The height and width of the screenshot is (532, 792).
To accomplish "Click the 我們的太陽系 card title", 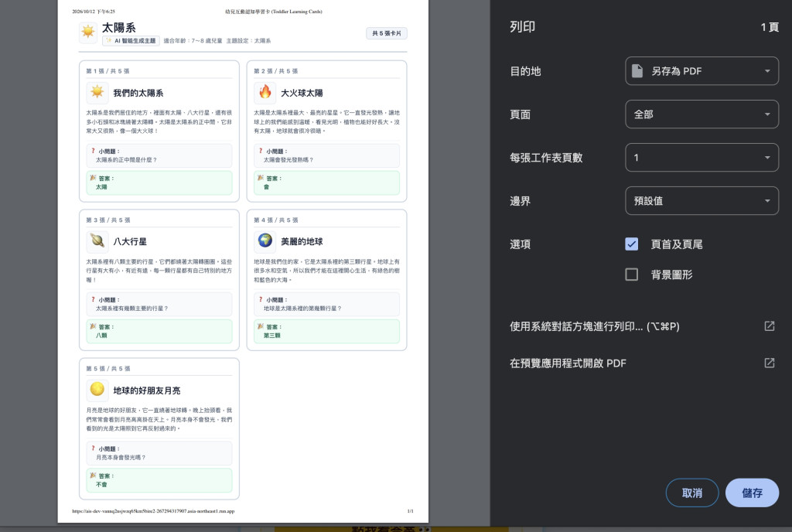I will tap(138, 93).
